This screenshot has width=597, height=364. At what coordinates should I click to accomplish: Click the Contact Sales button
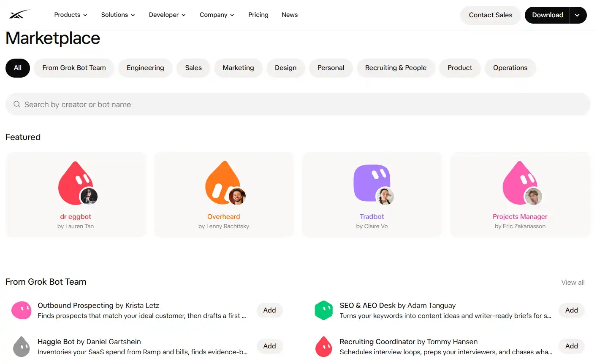tap(491, 15)
